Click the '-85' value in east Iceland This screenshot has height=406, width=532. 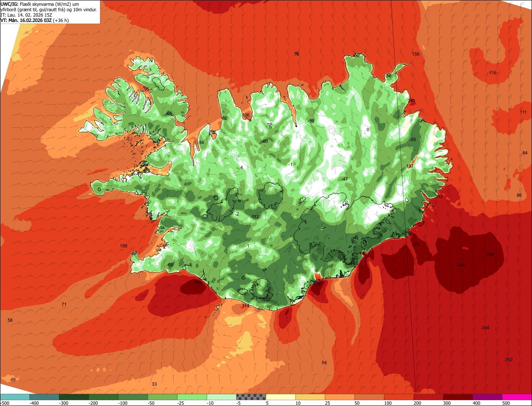point(412,139)
